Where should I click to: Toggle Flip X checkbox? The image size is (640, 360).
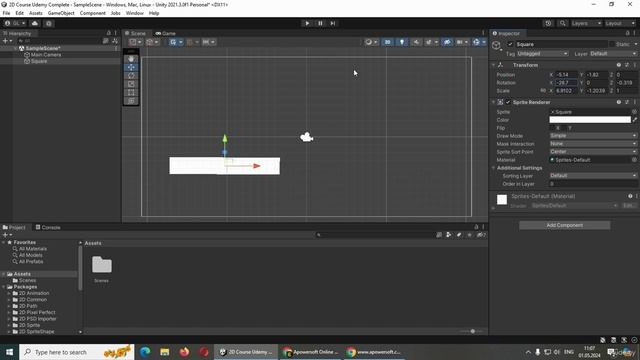(x=552, y=128)
